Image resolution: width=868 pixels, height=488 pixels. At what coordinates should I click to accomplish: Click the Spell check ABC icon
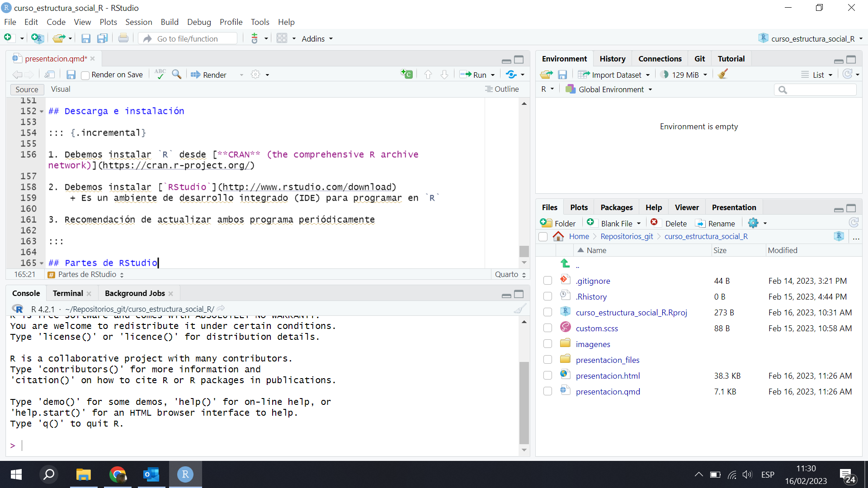pyautogui.click(x=160, y=75)
